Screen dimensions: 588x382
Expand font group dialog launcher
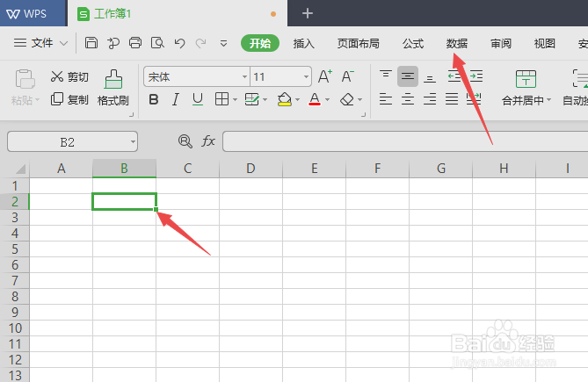[x=363, y=114]
